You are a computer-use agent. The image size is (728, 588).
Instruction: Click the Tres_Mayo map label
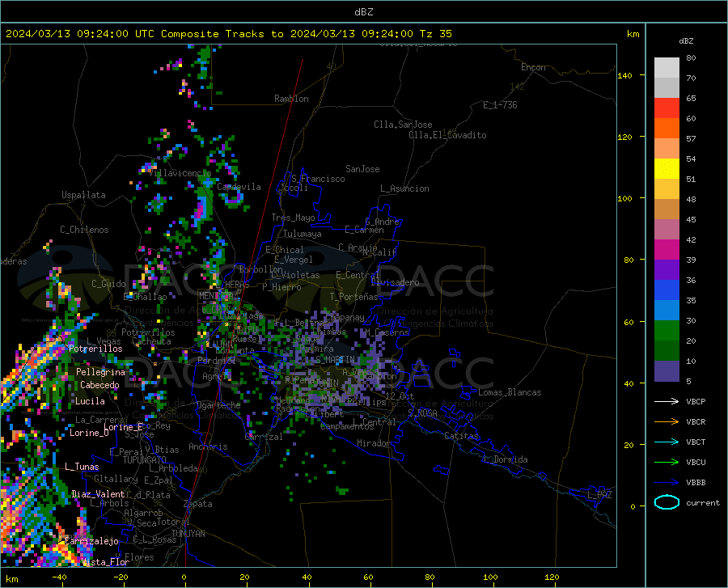click(293, 218)
